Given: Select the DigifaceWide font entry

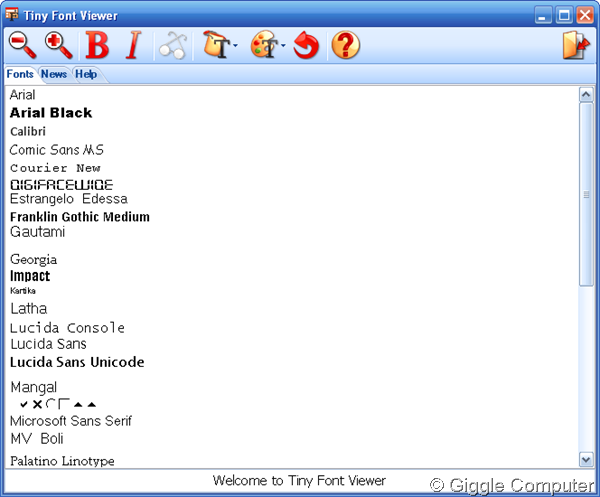Looking at the screenshot, I should pyautogui.click(x=62, y=185).
